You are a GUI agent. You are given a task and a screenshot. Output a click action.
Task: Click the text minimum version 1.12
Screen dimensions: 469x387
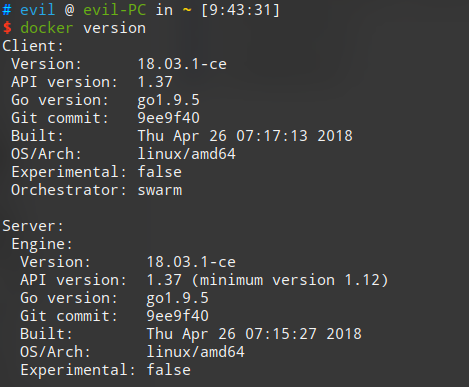[290, 280]
